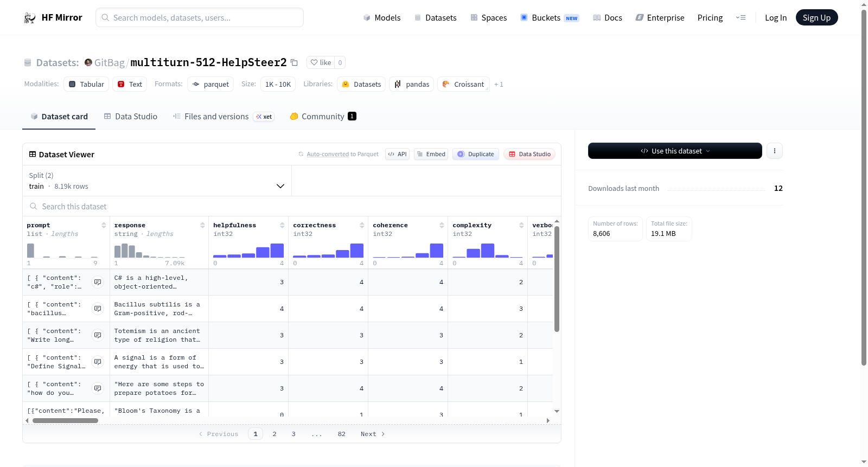Image resolution: width=868 pixels, height=467 pixels.
Task: Open Enterprise in top navigation
Action: coord(660,18)
